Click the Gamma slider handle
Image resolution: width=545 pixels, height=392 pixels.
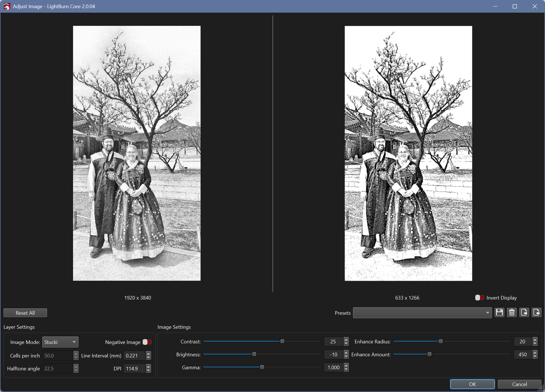(262, 367)
